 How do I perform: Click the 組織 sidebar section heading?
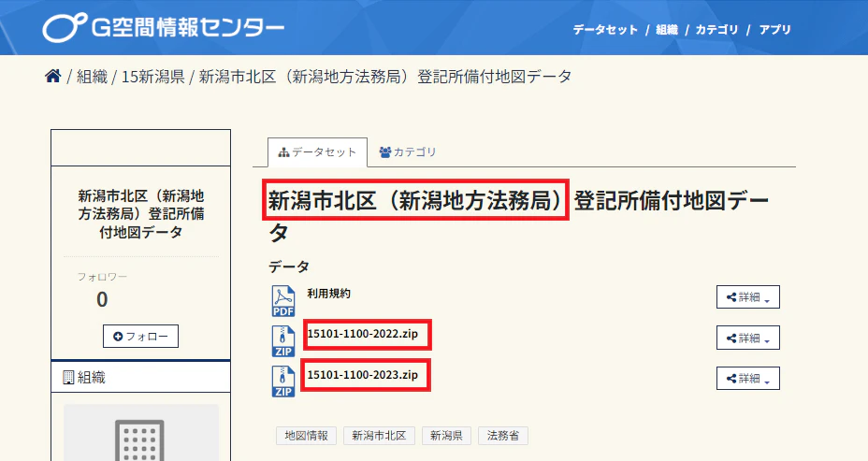140,378
